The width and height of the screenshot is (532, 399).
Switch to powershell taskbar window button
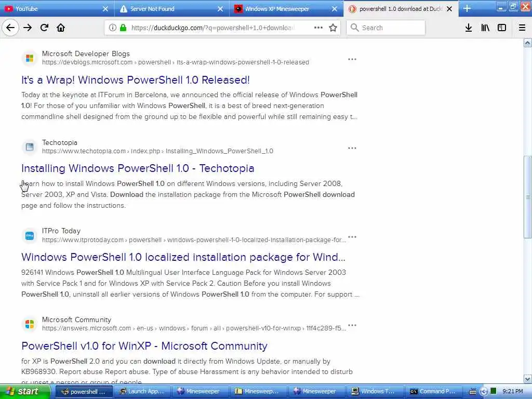(84, 392)
